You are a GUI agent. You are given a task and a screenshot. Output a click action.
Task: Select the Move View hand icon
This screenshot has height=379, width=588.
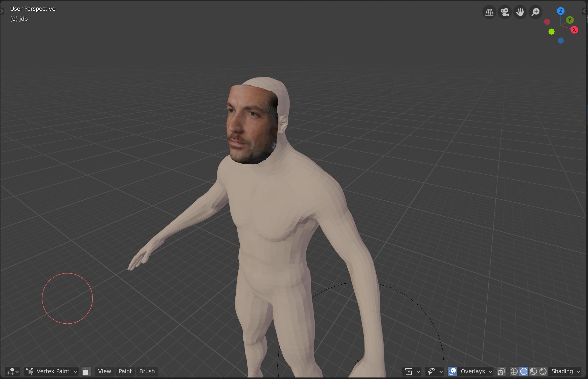pyautogui.click(x=520, y=12)
